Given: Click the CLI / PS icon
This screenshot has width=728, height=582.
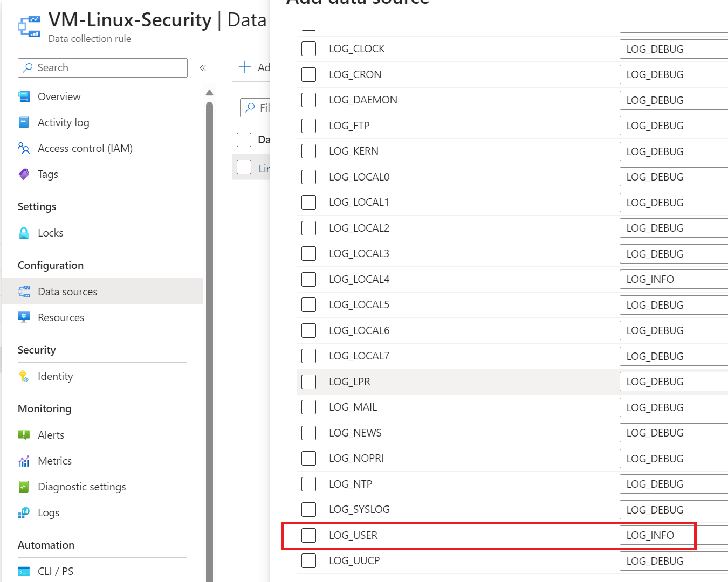Looking at the screenshot, I should tap(24, 571).
